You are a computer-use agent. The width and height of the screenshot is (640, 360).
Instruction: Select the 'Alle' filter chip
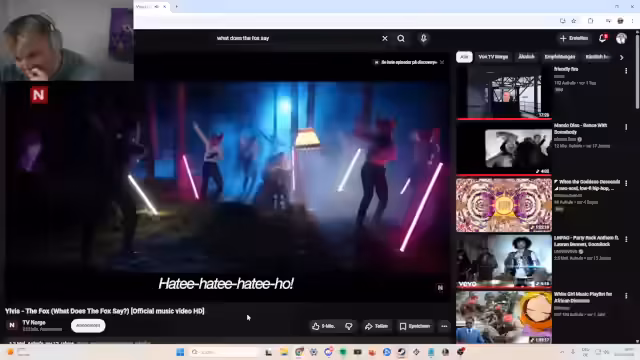point(464,57)
